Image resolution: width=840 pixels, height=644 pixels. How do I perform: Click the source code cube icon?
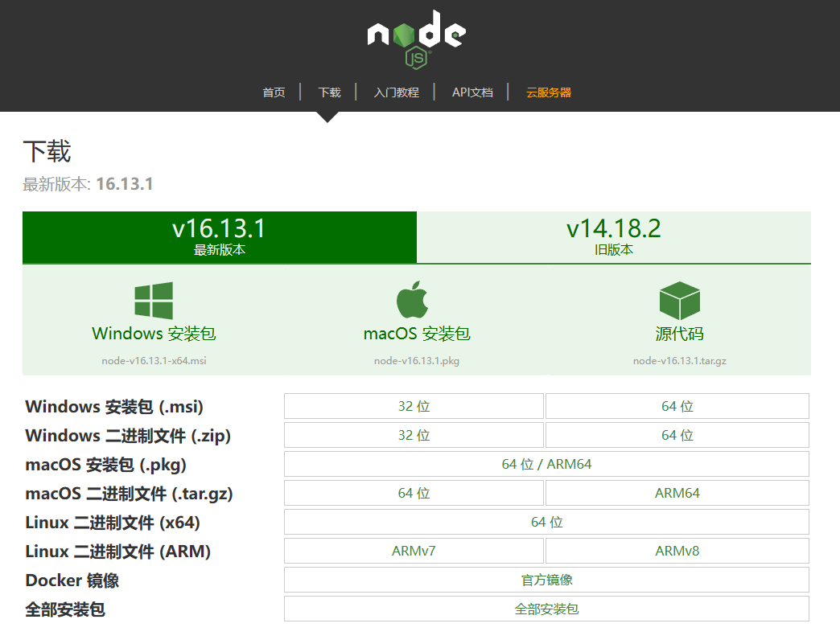tap(679, 301)
